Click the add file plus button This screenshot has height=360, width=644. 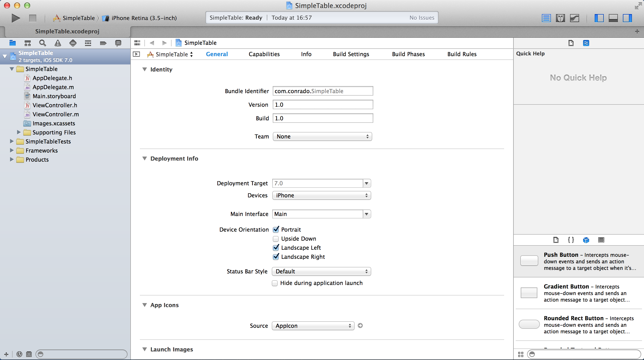6,354
